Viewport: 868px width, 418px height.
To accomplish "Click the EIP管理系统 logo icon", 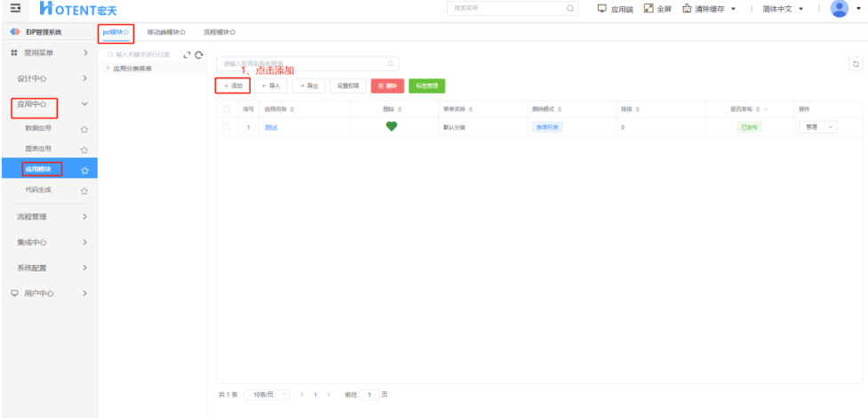I will (x=15, y=32).
